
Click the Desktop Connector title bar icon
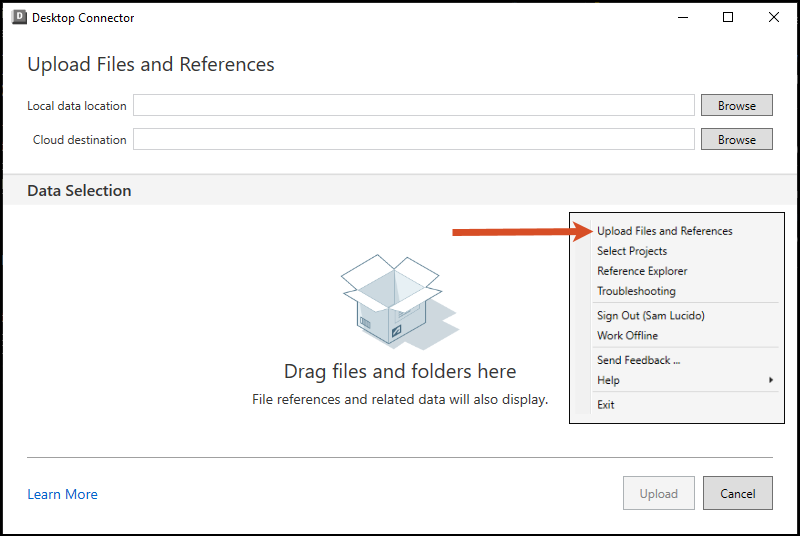click(19, 17)
